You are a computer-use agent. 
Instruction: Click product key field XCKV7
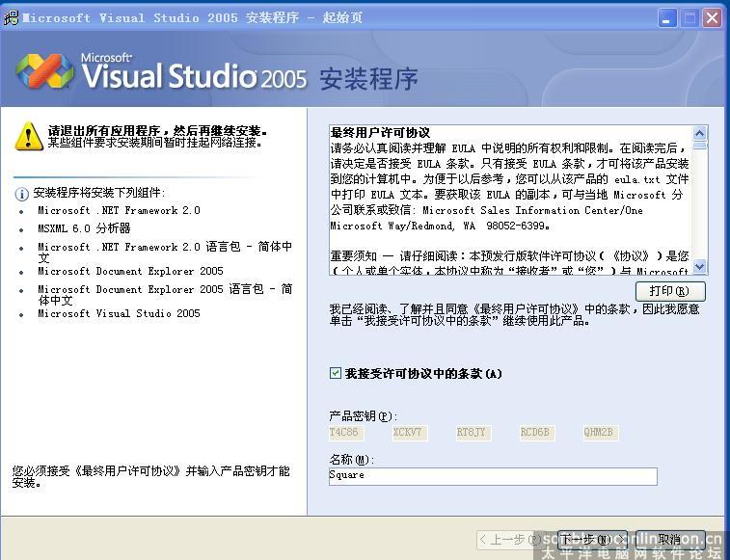409,433
